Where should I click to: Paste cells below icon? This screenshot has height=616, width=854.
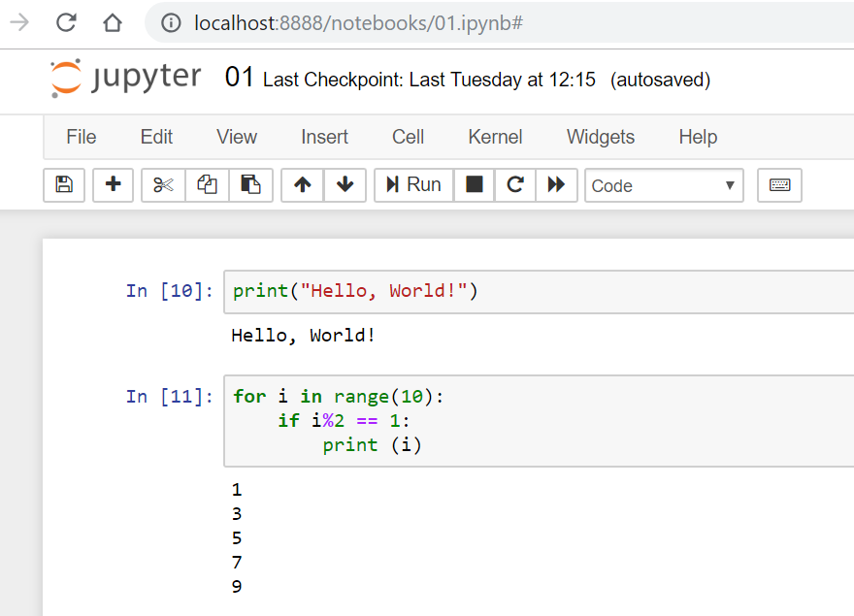250,185
